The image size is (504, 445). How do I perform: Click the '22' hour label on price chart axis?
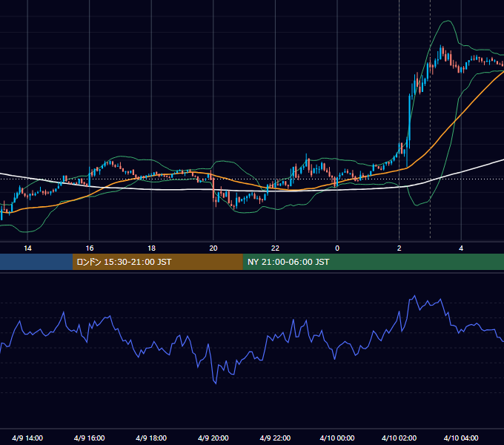tap(275, 248)
